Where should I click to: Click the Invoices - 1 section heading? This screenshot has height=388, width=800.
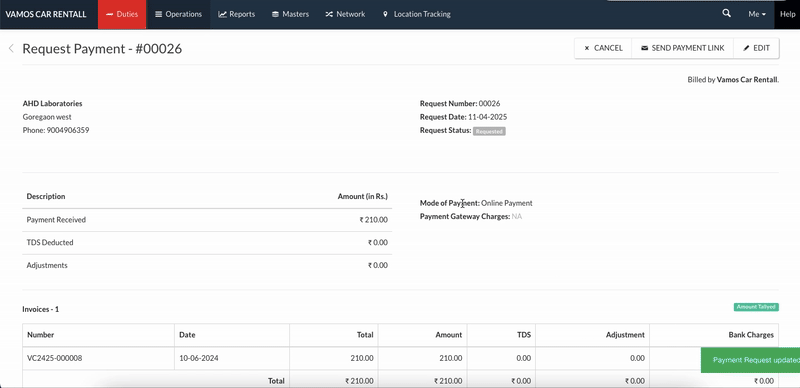[41, 309]
